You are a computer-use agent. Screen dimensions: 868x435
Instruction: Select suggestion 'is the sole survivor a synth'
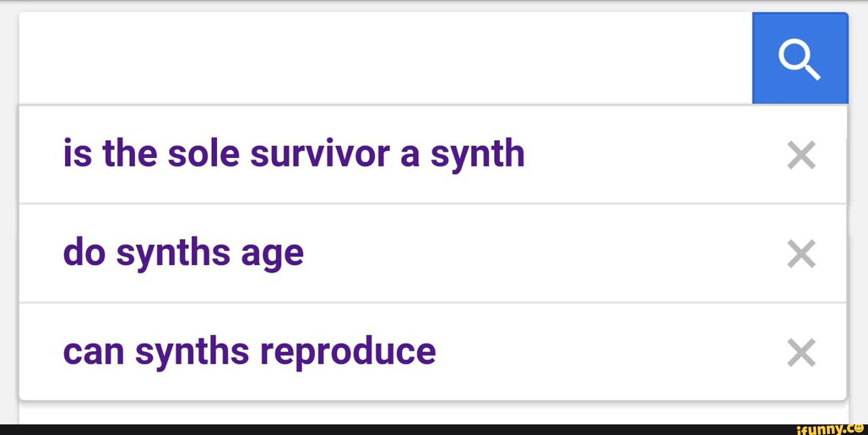(294, 154)
